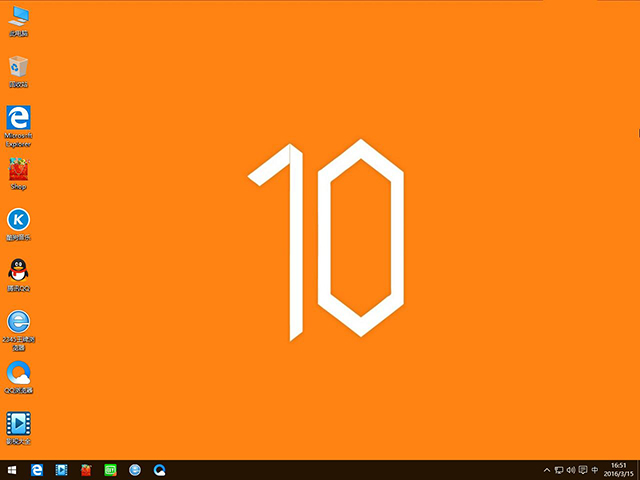Screen dimensions: 640x480
Task: Toggle the Chinese input method indicator
Action: coord(595,470)
